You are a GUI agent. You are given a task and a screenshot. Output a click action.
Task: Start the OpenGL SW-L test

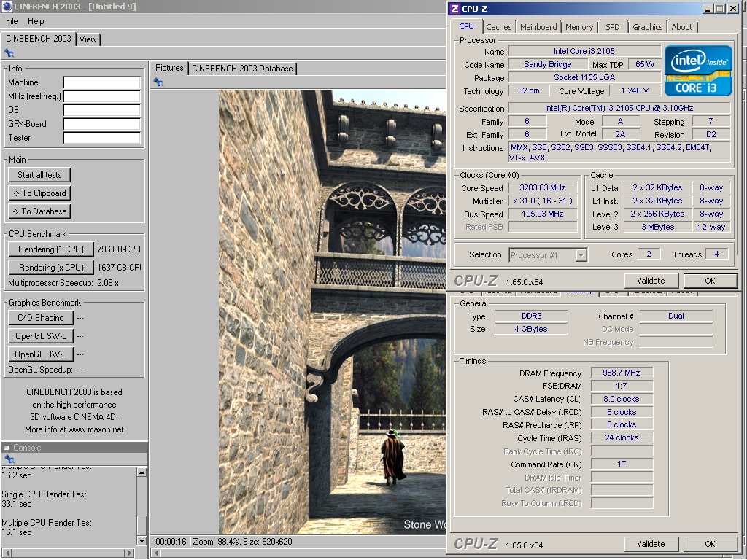point(41,335)
